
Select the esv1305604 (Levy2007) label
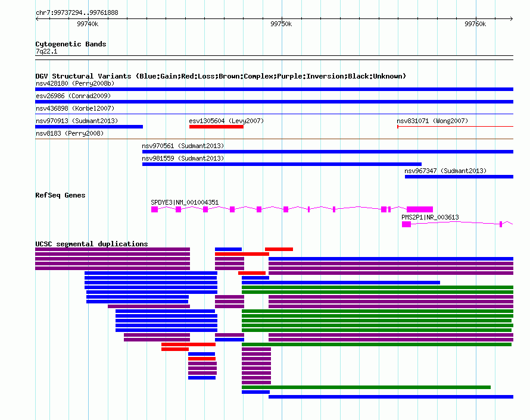point(226,121)
